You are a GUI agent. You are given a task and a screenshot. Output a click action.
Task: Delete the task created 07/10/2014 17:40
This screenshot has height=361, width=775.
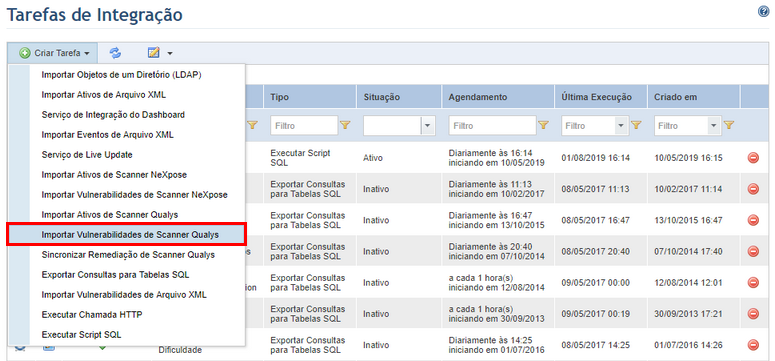(753, 251)
